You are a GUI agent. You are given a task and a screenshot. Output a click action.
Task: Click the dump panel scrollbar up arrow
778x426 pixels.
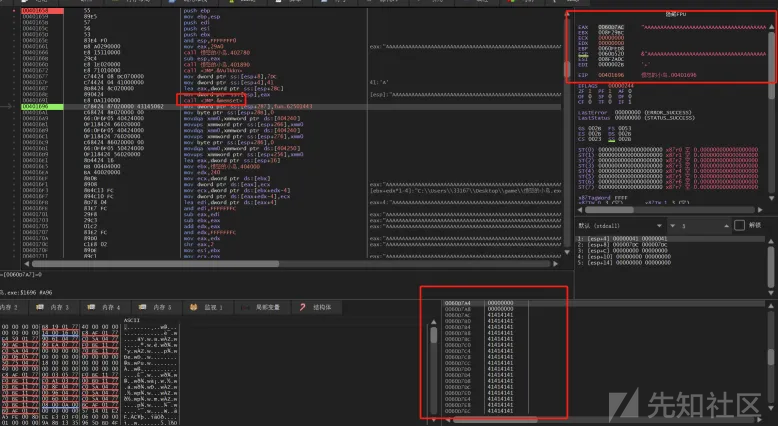[x=434, y=322]
